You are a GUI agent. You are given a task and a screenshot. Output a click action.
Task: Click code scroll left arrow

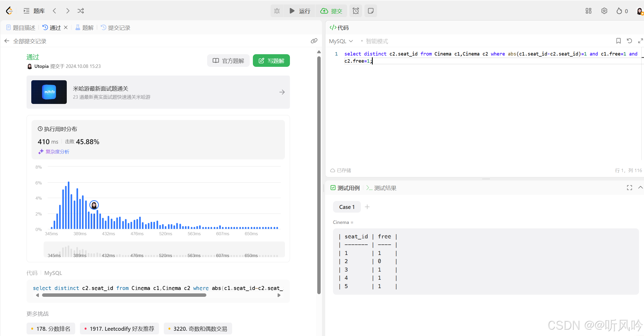click(37, 295)
